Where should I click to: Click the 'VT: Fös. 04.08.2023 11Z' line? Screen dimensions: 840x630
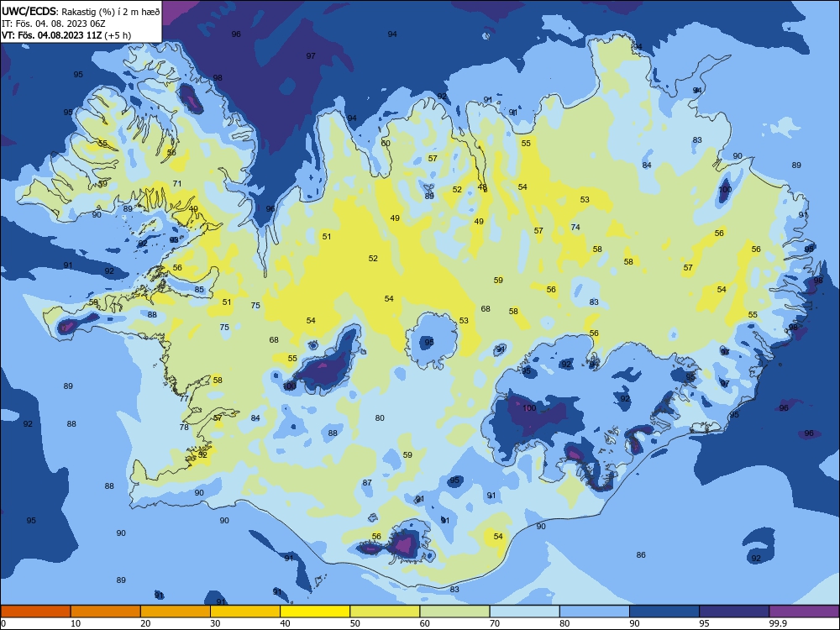click(x=51, y=35)
